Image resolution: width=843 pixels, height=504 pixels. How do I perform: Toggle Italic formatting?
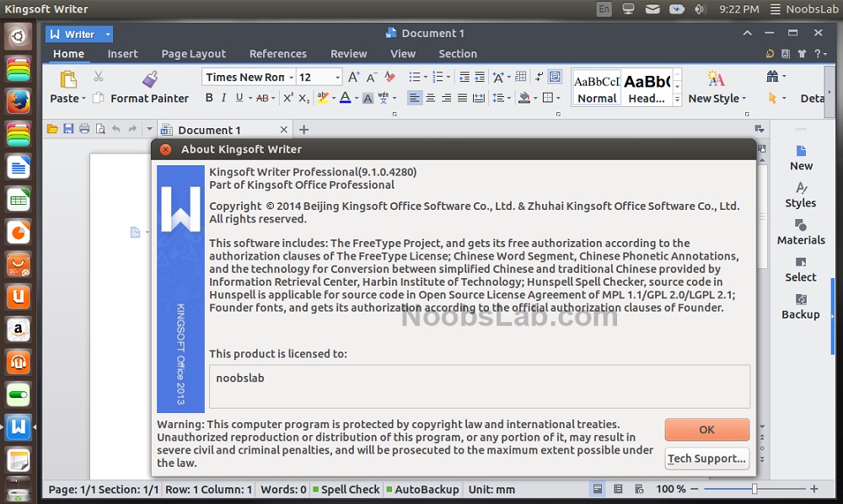coord(223,98)
